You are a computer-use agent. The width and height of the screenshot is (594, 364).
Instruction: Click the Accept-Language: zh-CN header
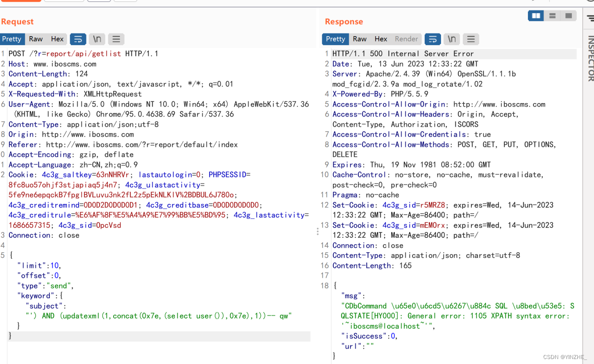[x=73, y=165]
